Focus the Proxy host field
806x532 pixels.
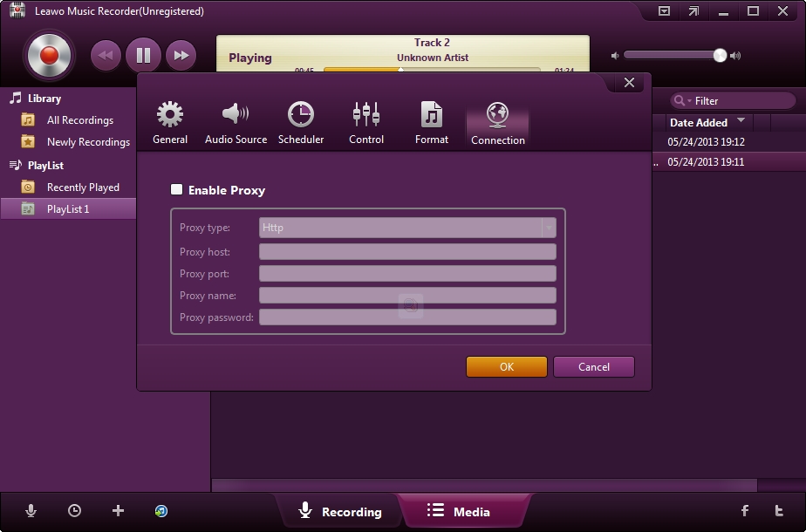pyautogui.click(x=407, y=252)
